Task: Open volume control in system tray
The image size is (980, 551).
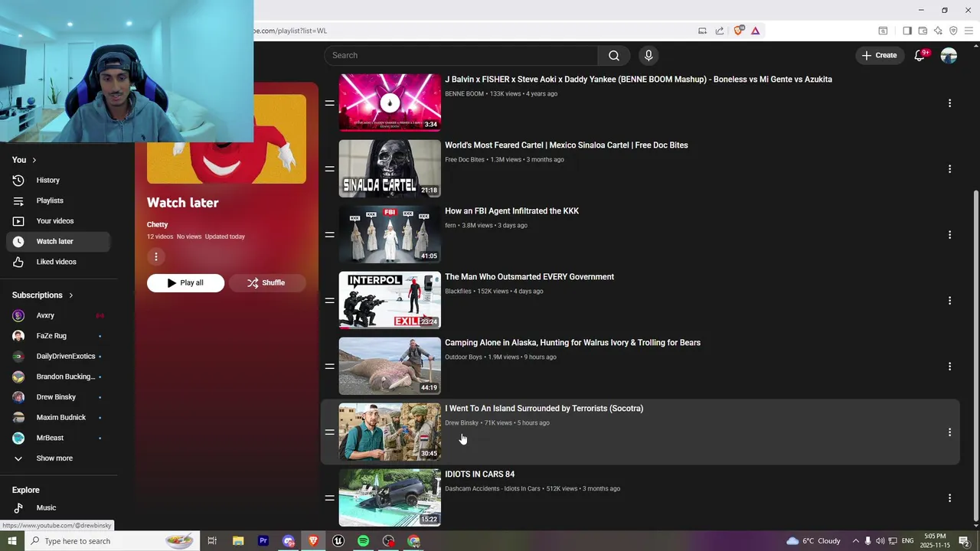Action: click(x=880, y=541)
